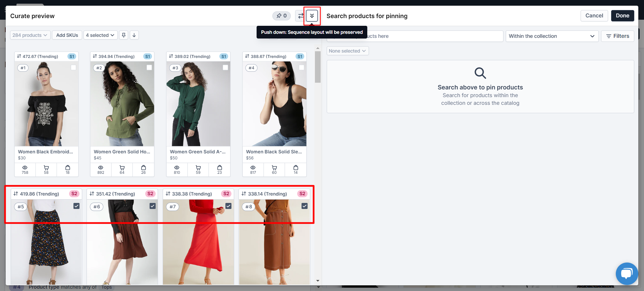Screen dimensions: 644x291
Task: Click the push down double-chevron icon
Action: tap(312, 16)
